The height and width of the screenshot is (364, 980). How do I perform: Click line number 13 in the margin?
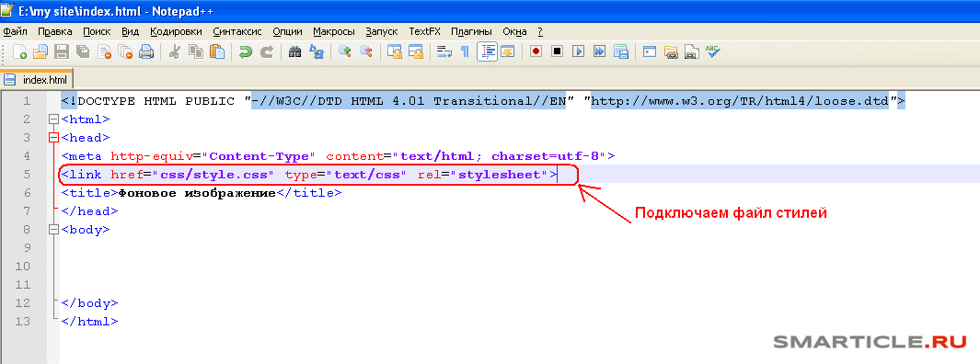tap(23, 322)
